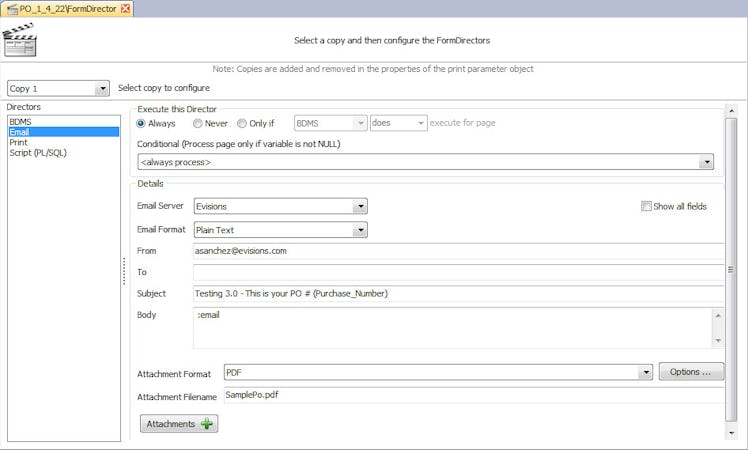
Task: Open the Email Format dropdown
Action: 360,230
